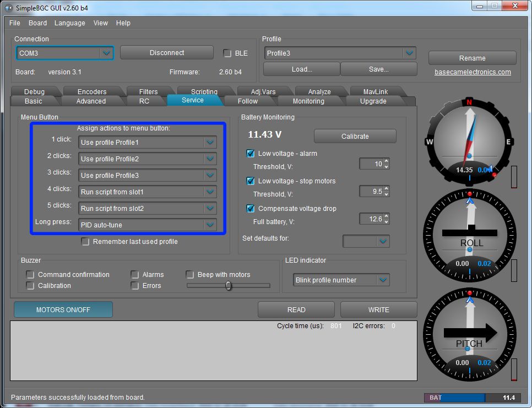Viewport: 532px width, 408px height.
Task: Click the ROLL angle gauge
Action: click(x=470, y=236)
